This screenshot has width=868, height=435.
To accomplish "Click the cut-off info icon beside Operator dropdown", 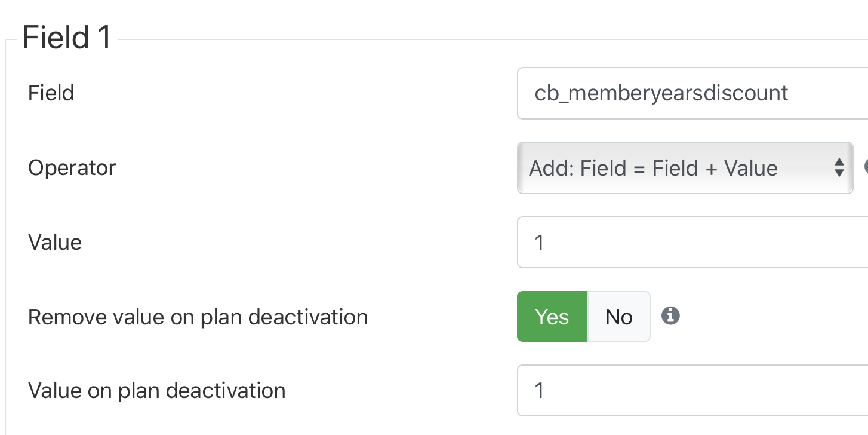I will tap(866, 167).
